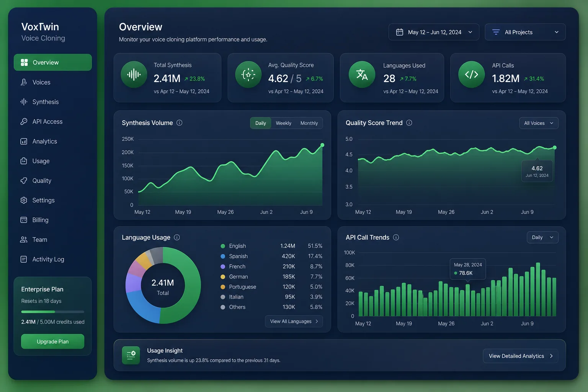Click the Synthesis Volume info icon

click(179, 123)
